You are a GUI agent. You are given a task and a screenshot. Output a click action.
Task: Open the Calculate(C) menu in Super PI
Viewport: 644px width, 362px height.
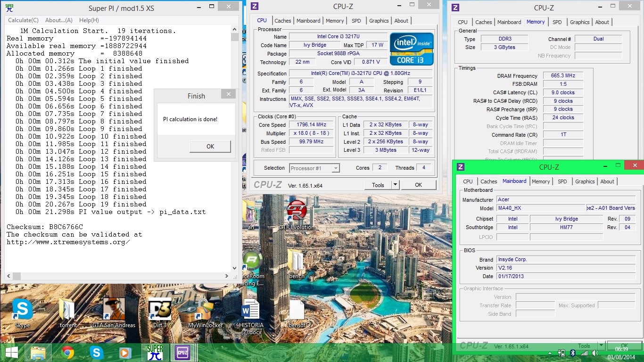(x=23, y=20)
